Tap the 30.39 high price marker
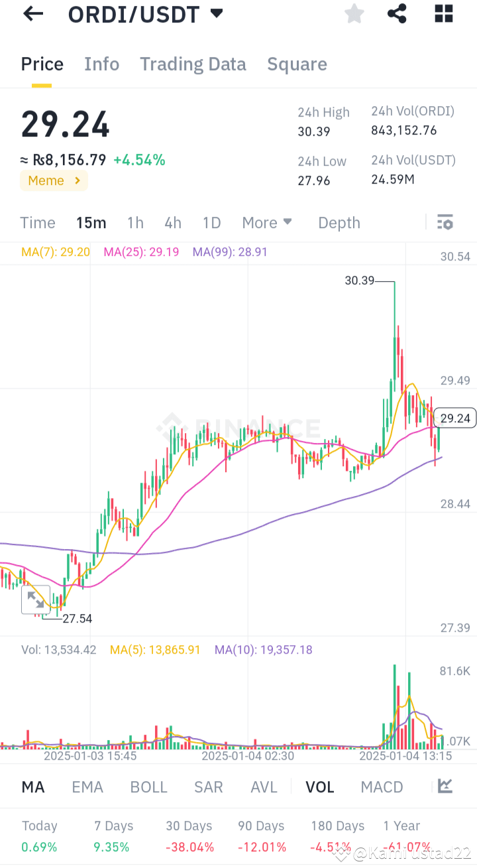The width and height of the screenshot is (477, 868). tap(358, 280)
